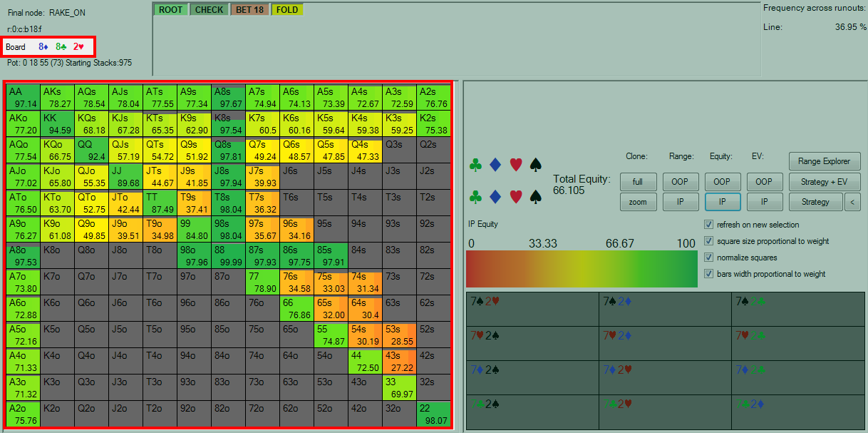Viewport: 868px width, 433px height.
Task: Click the blue diamond in top suit row
Action: (496, 165)
